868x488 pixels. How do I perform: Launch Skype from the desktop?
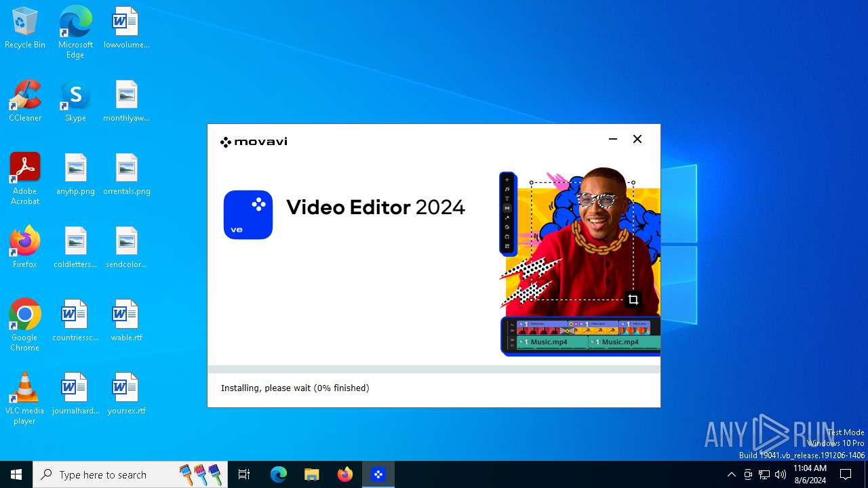pos(75,101)
